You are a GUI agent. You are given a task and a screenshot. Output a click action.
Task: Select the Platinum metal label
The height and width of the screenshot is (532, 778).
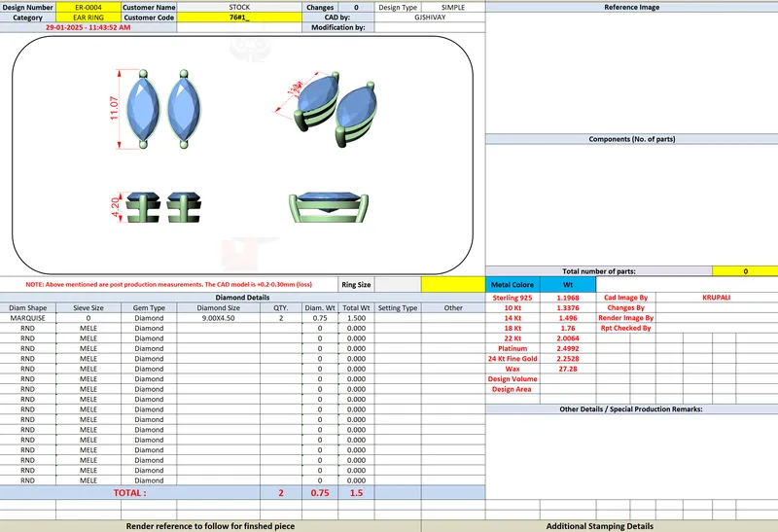(x=513, y=348)
